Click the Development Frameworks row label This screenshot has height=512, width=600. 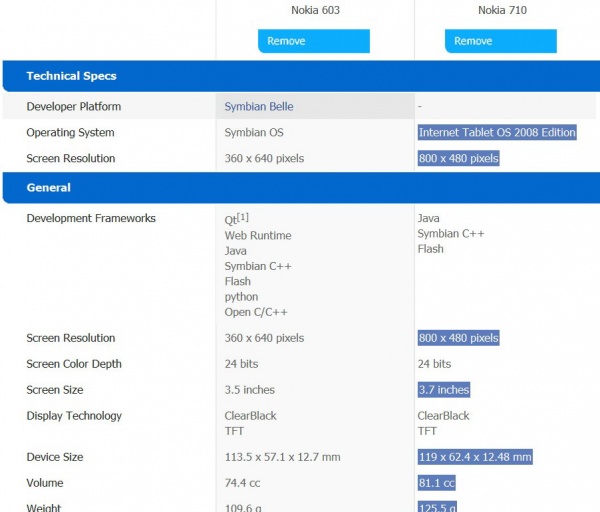coord(91,219)
